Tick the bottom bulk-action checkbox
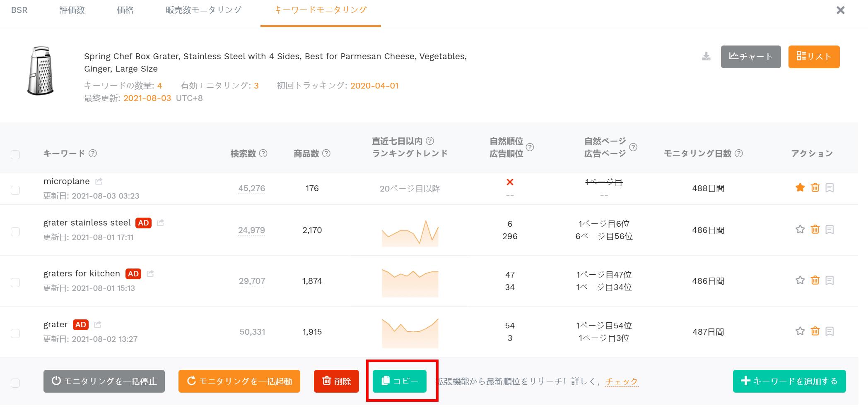 pyautogui.click(x=15, y=383)
